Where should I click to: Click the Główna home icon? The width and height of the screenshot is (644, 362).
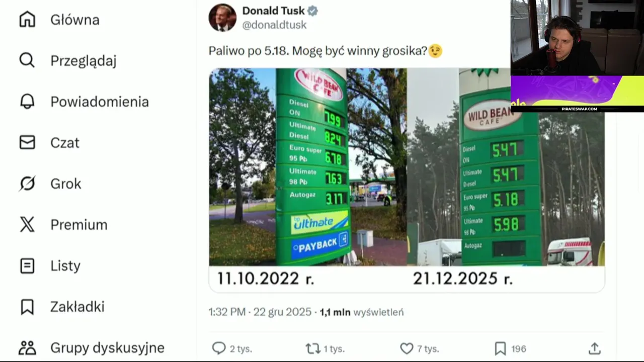point(27,20)
